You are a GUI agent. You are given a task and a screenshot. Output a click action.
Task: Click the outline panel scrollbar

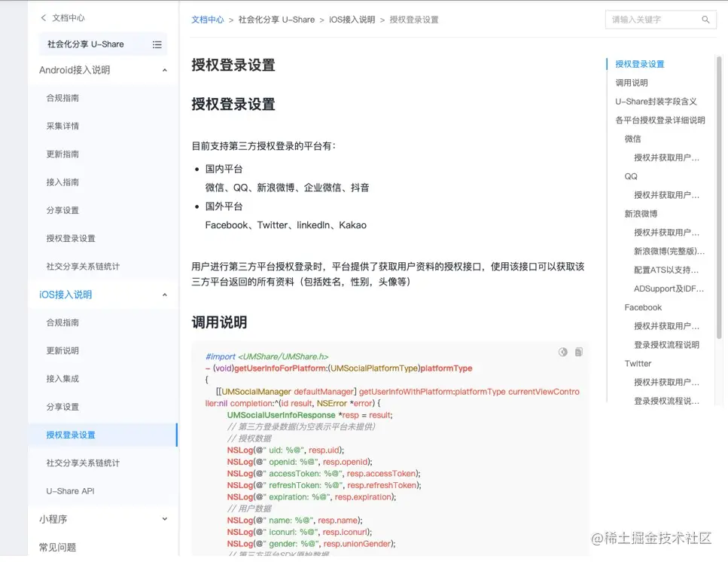[x=719, y=197]
